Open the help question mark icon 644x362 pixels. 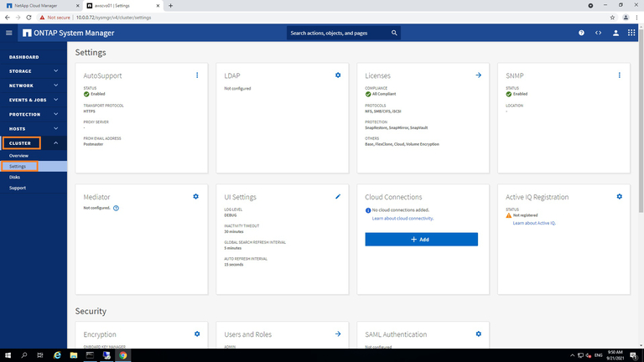(581, 33)
